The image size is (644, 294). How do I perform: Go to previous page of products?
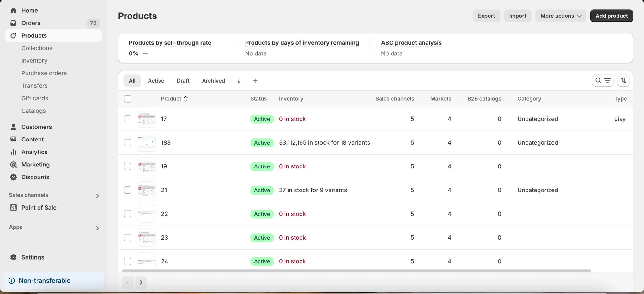(x=128, y=282)
